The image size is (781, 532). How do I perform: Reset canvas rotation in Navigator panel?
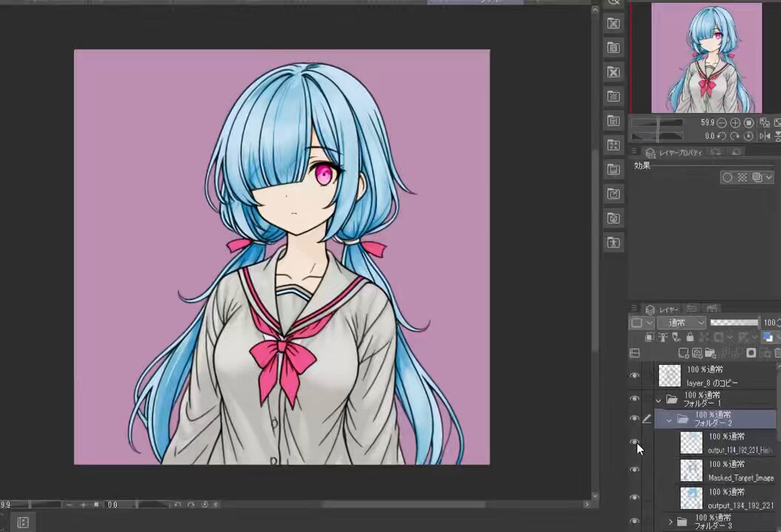click(748, 136)
